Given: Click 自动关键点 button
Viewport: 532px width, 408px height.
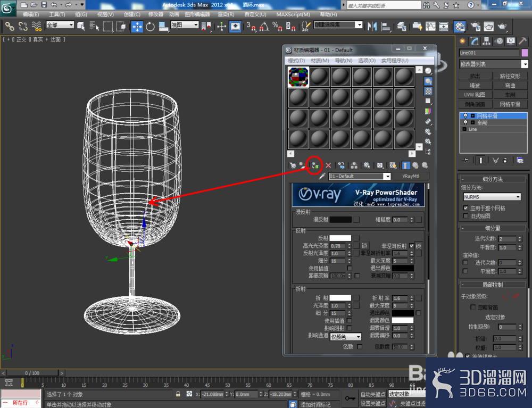Looking at the screenshot, I should point(372,394).
